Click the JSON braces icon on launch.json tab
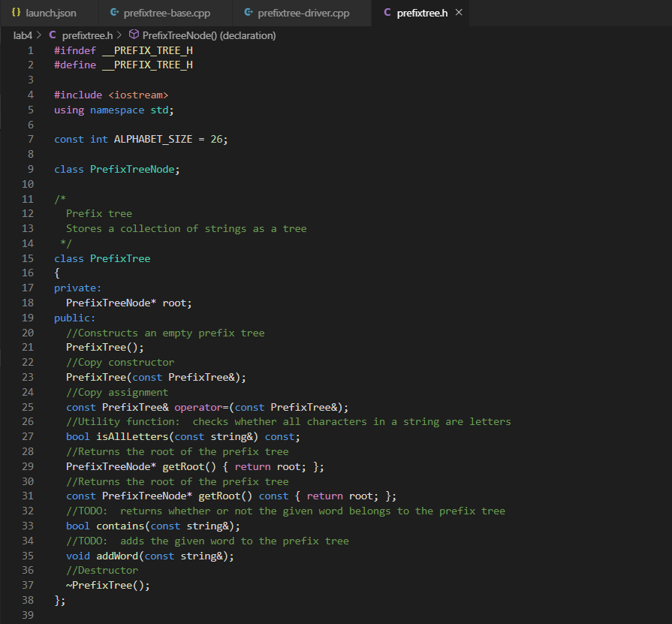Screen dimensions: 672x624 (17, 13)
